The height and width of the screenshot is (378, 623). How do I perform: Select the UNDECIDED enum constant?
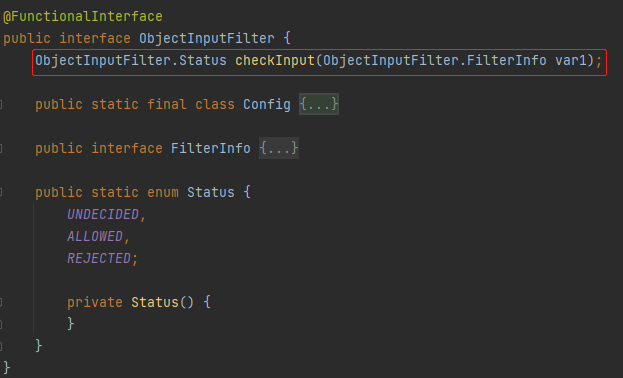(x=103, y=215)
